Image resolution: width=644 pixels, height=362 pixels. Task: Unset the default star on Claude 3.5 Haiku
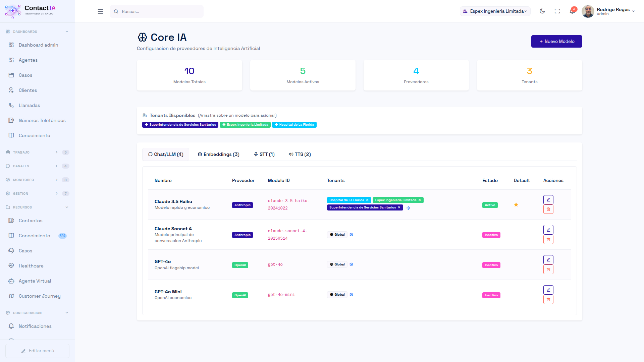pos(516,204)
